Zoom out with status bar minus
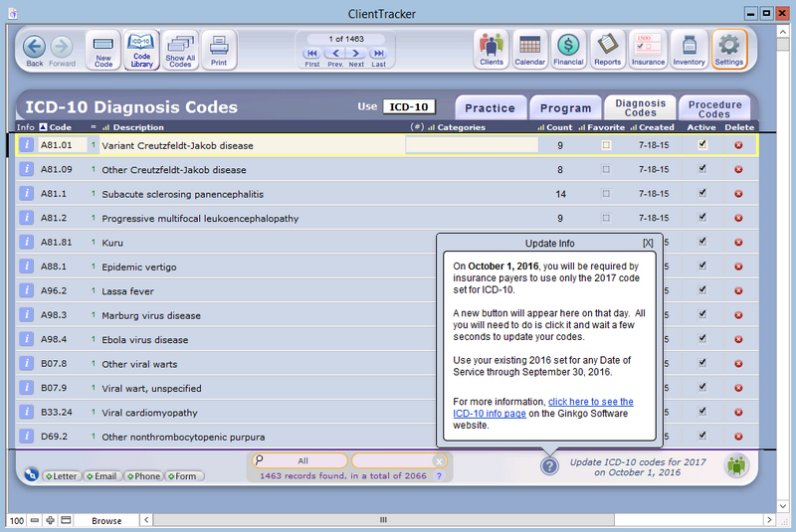 35,520
